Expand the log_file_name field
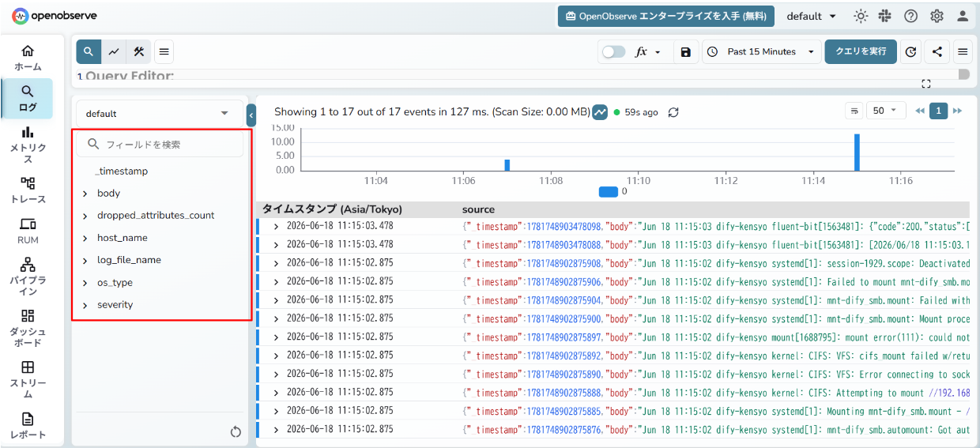This screenshot has width=980, height=448. (85, 260)
